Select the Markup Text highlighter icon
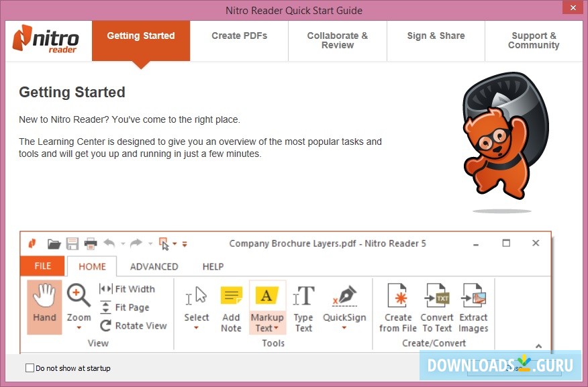Image resolution: width=588 pixels, height=387 pixels. click(x=267, y=295)
